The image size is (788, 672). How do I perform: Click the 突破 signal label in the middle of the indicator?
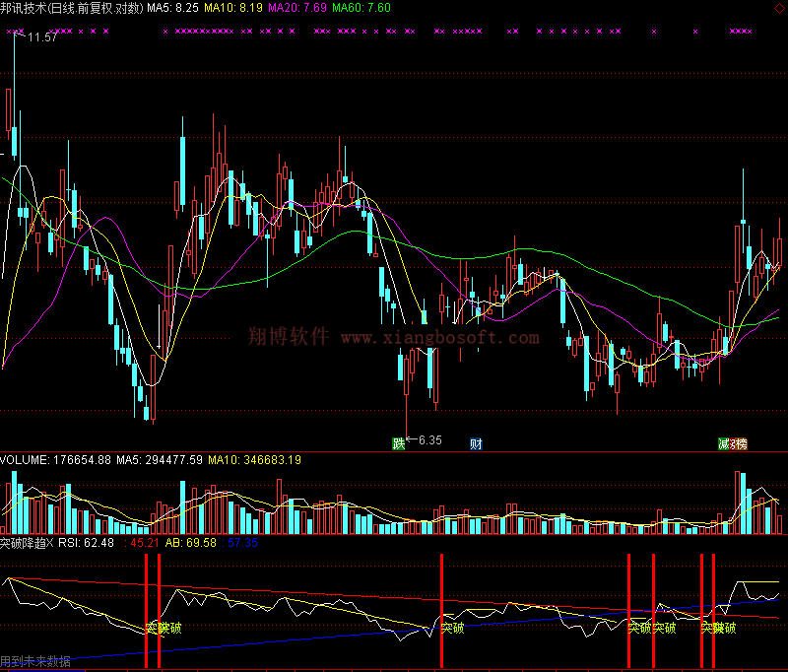click(x=452, y=627)
